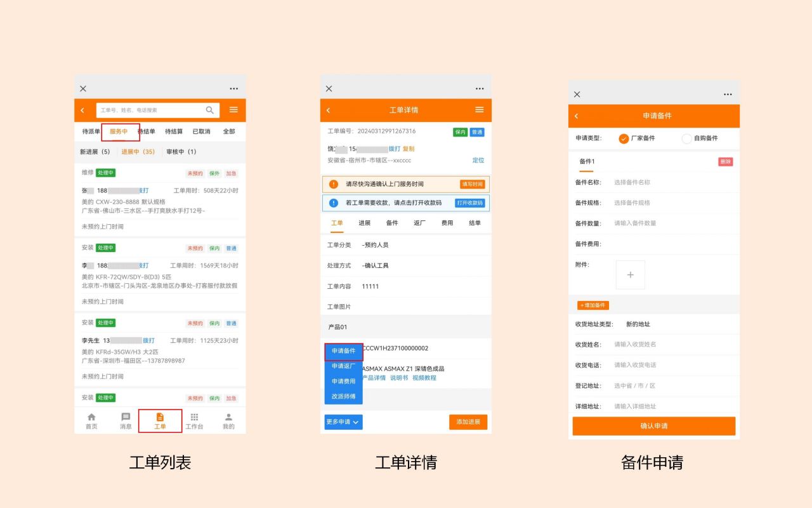Image resolution: width=812 pixels, height=508 pixels.
Task: Open the three-dot menu on the 申请备件 screen
Action: pyautogui.click(x=728, y=94)
